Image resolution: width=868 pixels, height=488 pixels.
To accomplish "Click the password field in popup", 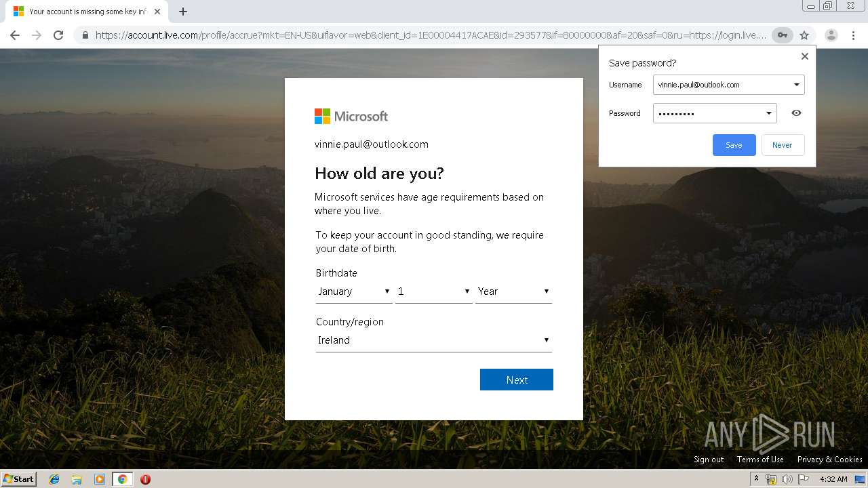I will click(715, 113).
